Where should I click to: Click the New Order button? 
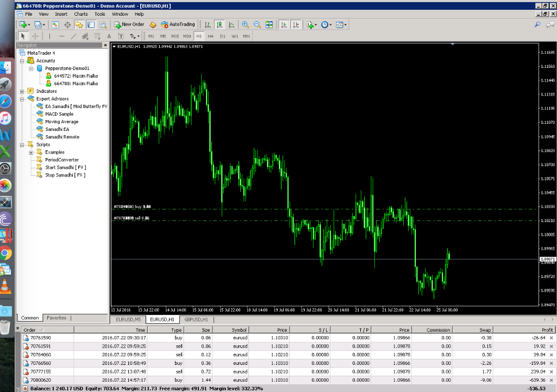(129, 24)
